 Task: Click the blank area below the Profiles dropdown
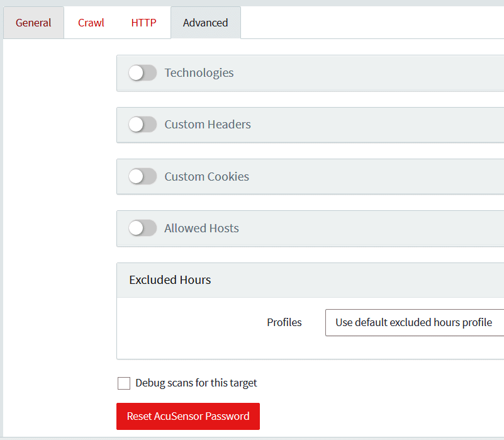tap(378, 347)
